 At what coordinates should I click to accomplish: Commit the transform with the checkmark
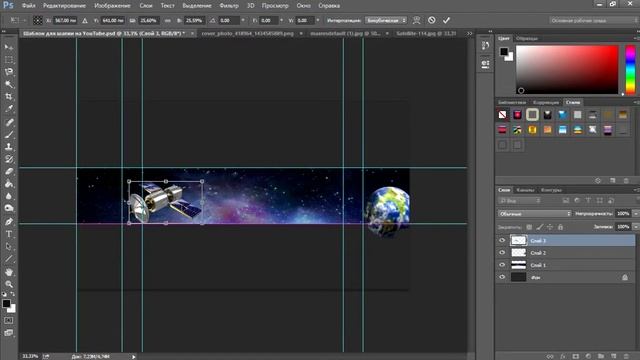pyautogui.click(x=446, y=20)
